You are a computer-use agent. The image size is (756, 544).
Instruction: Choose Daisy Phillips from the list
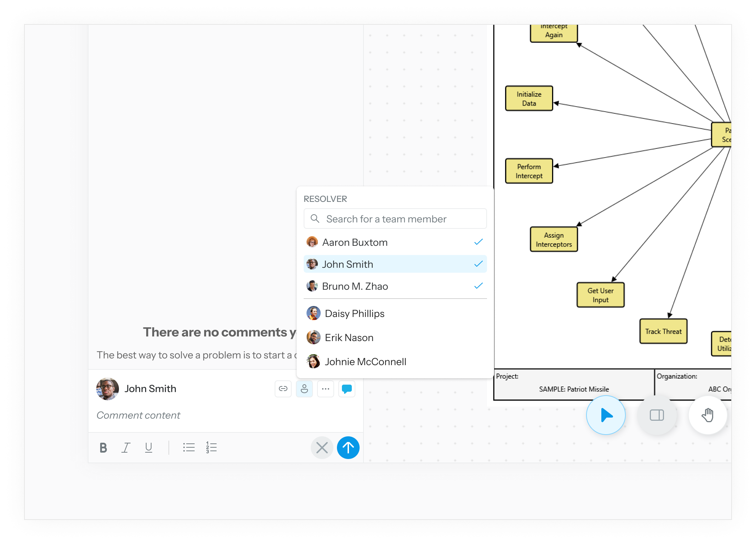click(354, 313)
